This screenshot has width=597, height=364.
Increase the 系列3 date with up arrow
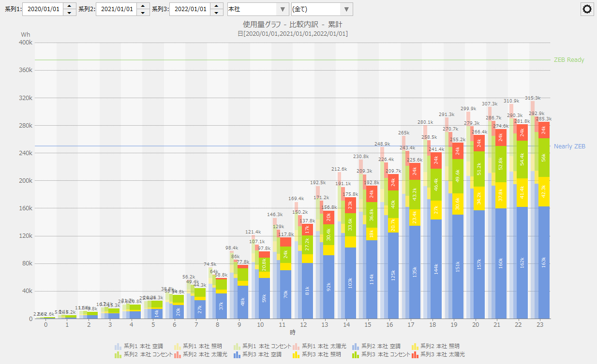[217, 6]
